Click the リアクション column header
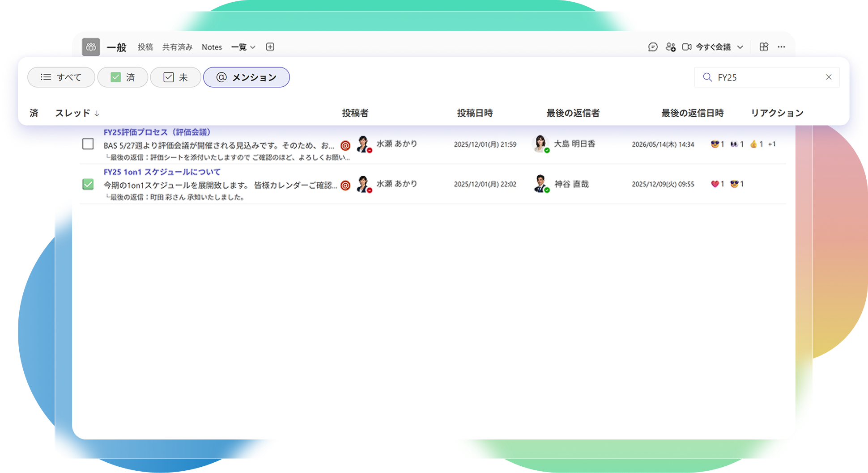Image resolution: width=868 pixels, height=473 pixels. 777,113
